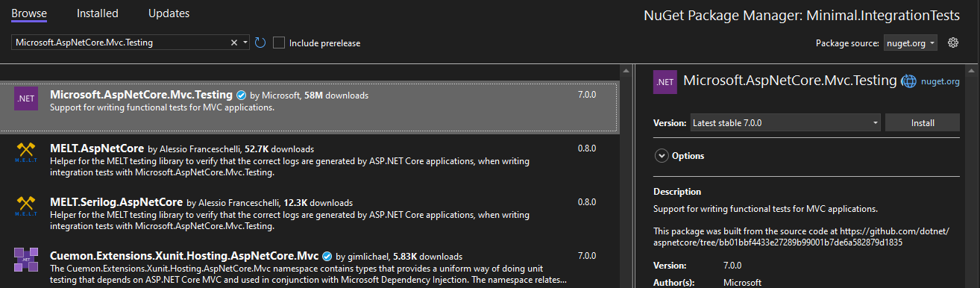Click the package search input field
The image size is (980, 288).
tap(119, 43)
